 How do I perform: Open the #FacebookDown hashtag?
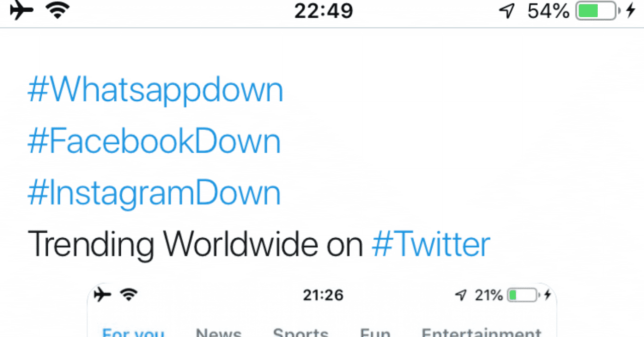[x=154, y=143]
